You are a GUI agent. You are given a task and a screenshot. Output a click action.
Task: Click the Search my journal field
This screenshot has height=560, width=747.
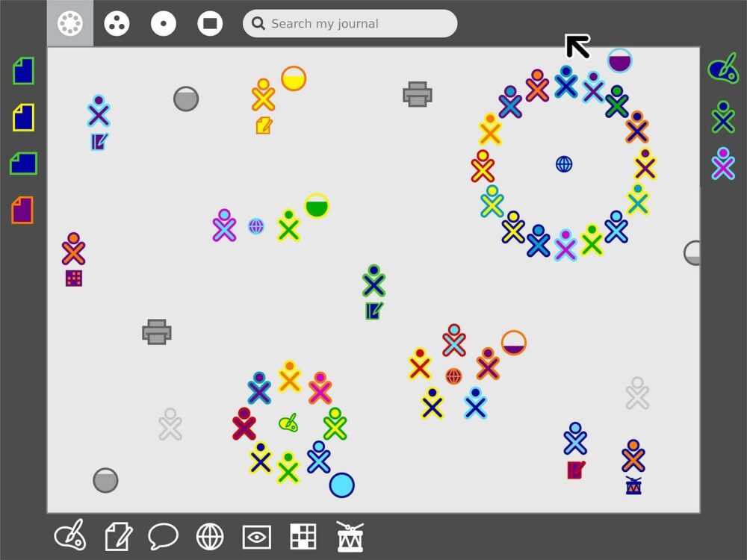[x=350, y=23]
